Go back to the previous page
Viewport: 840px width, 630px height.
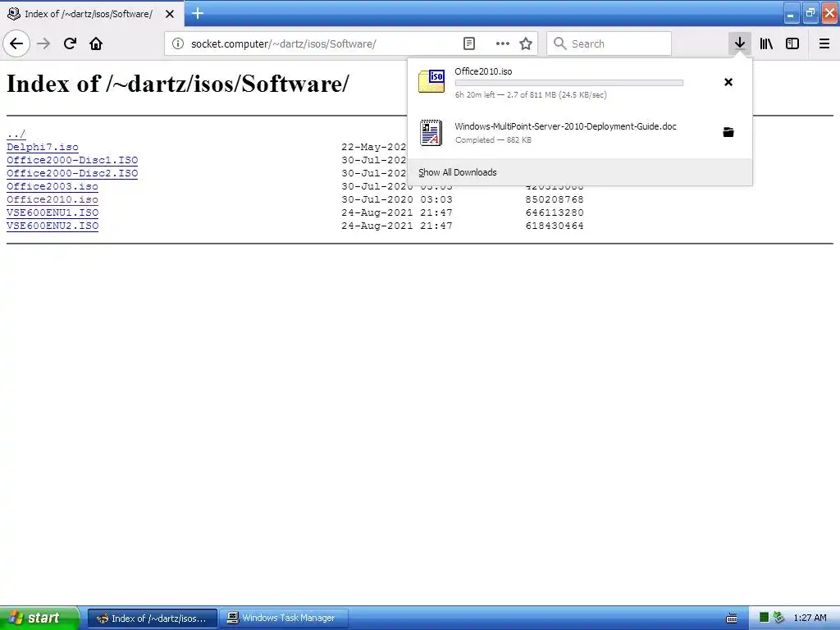pos(16,44)
